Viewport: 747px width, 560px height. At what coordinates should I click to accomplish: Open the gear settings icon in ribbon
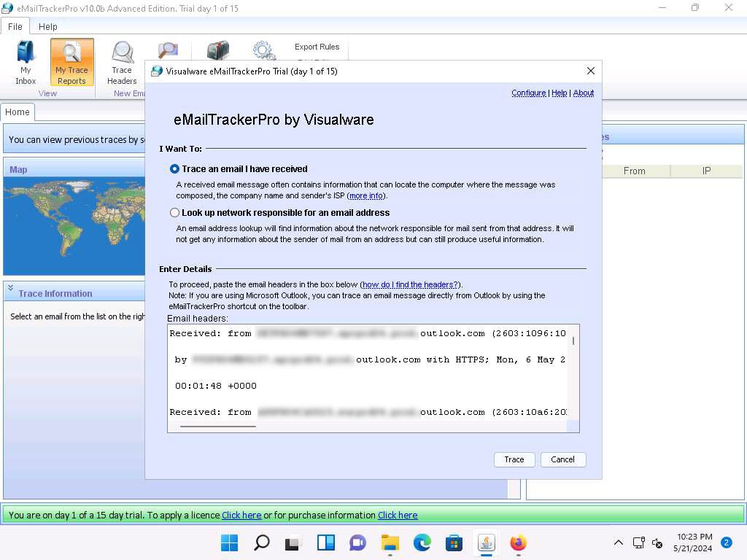pyautogui.click(x=263, y=50)
